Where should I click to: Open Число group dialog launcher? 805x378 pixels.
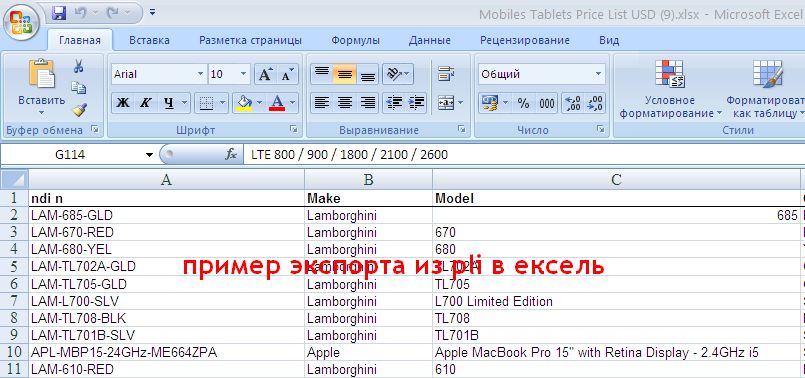point(601,129)
